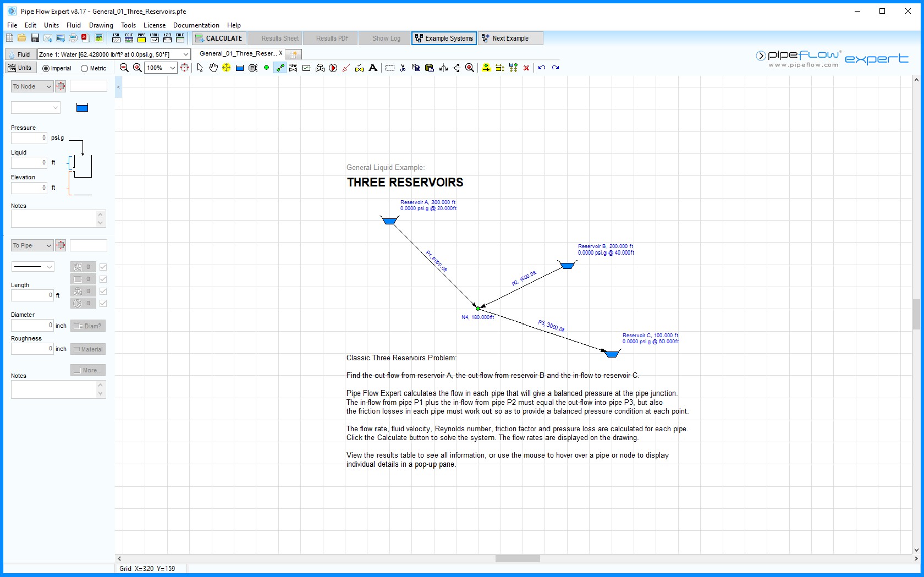Viewport: 924px width, 577px height.
Task: Open a file with the folder icon
Action: 21,38
